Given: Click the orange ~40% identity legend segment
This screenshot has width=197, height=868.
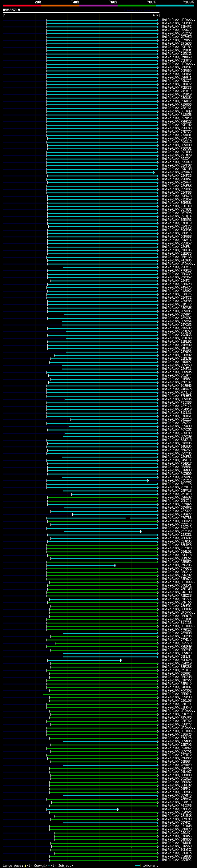Looking at the screenshot, I should click(x=60, y=6).
